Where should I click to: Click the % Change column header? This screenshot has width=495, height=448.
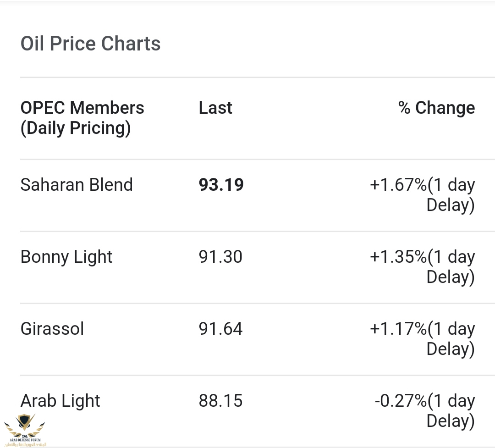[437, 108]
